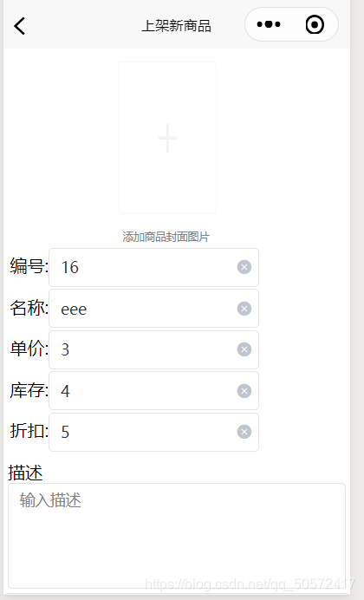
Task: Click the 描述 label above the textarea
Action: (25, 473)
